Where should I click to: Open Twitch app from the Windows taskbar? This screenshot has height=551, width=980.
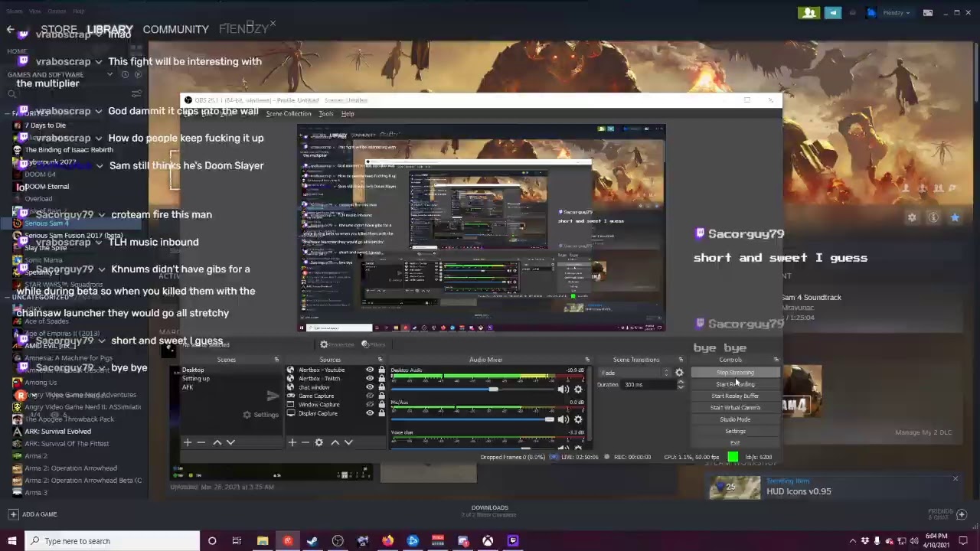tap(513, 541)
